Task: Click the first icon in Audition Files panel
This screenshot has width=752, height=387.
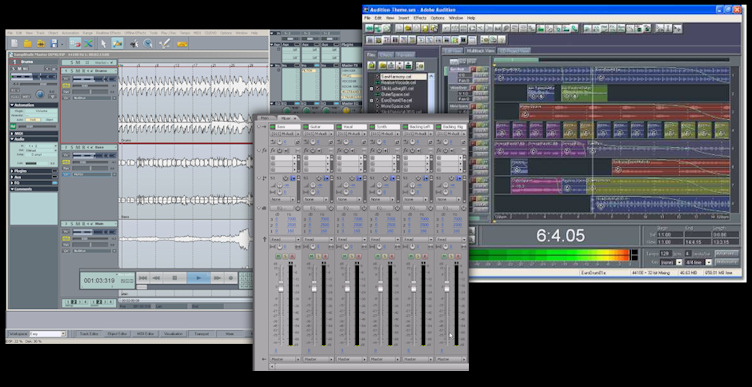Action: 371,65
